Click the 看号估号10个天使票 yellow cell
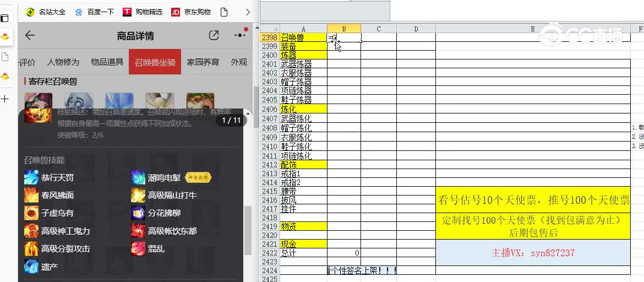Screen dimensions: 644x282 coord(533,200)
